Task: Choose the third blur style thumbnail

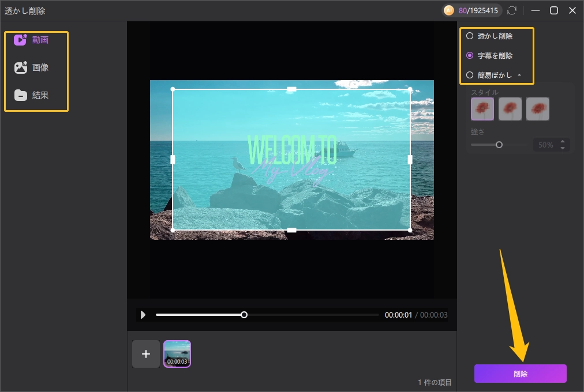Action: click(537, 109)
